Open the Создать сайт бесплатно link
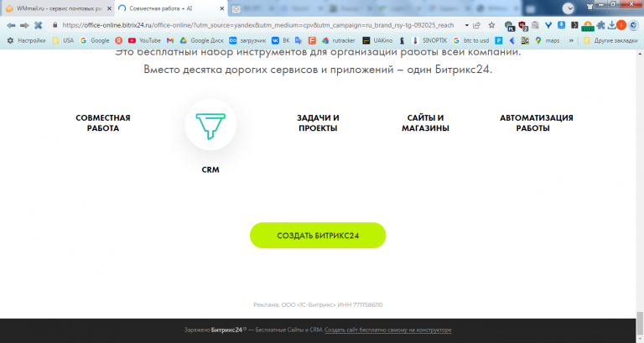The height and width of the screenshot is (343, 644). tap(387, 330)
